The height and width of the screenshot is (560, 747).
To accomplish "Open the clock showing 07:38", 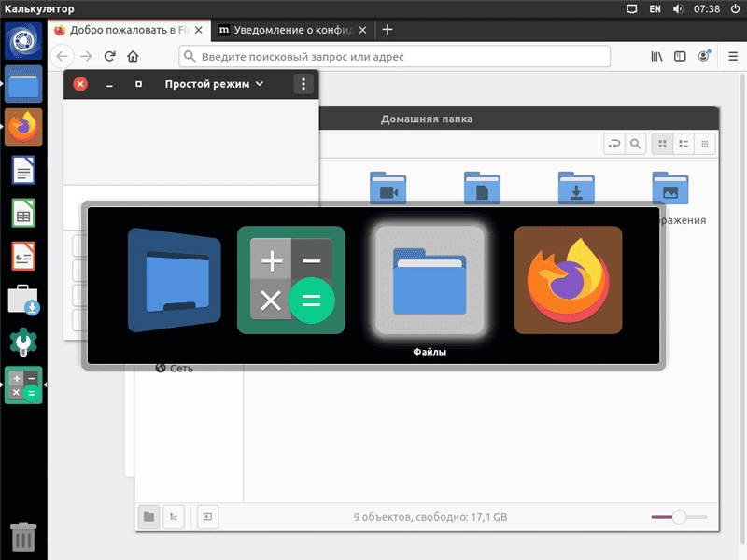I will click(x=707, y=9).
